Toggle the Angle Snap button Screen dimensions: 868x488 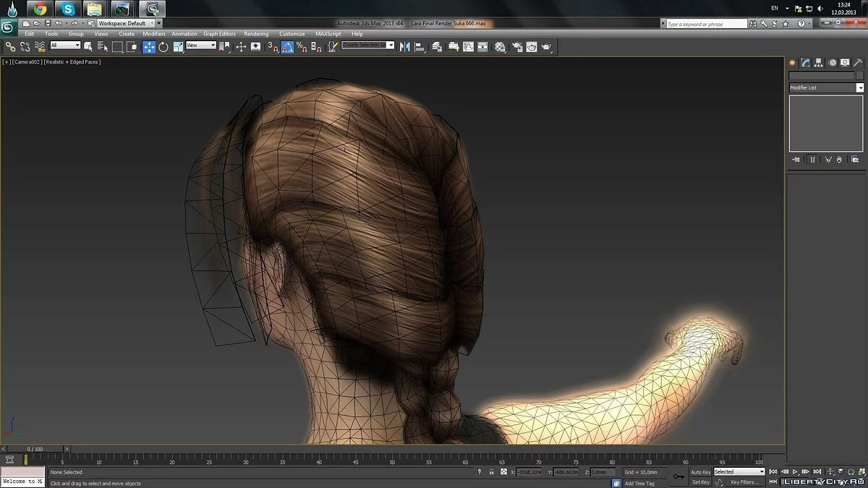(287, 46)
